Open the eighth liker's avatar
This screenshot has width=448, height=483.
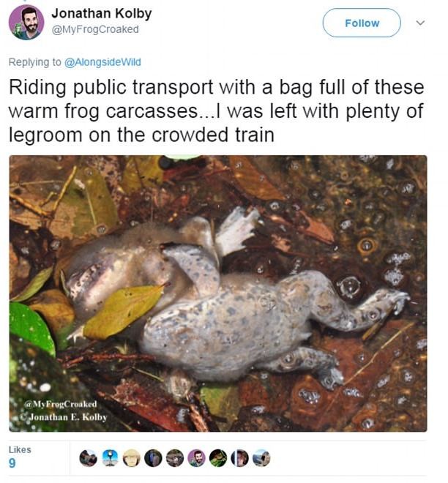(239, 458)
